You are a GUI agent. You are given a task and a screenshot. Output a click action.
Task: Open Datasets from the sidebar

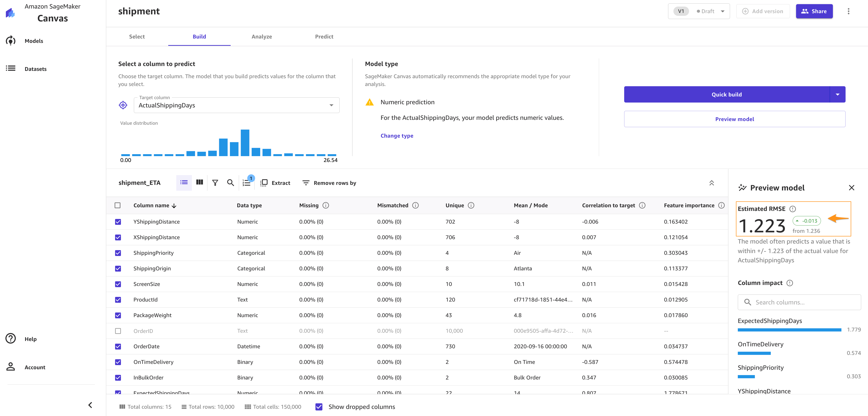(35, 69)
